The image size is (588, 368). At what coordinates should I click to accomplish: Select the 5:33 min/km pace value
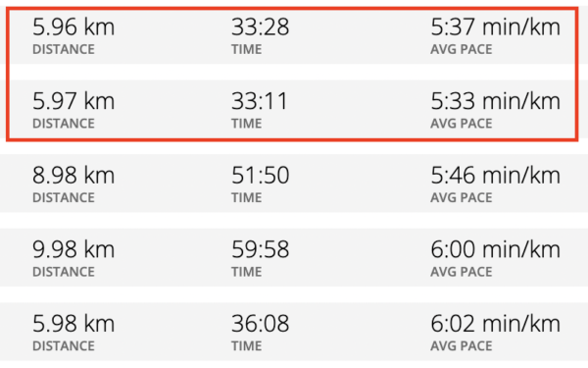pos(495,101)
